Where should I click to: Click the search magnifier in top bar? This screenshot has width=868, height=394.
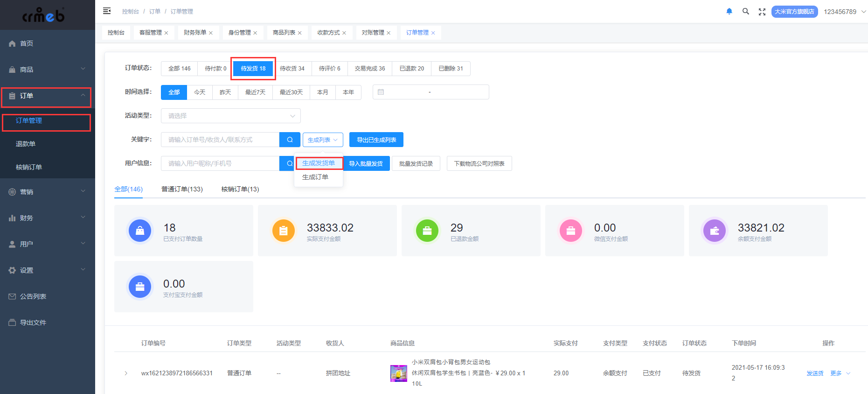click(x=746, y=11)
